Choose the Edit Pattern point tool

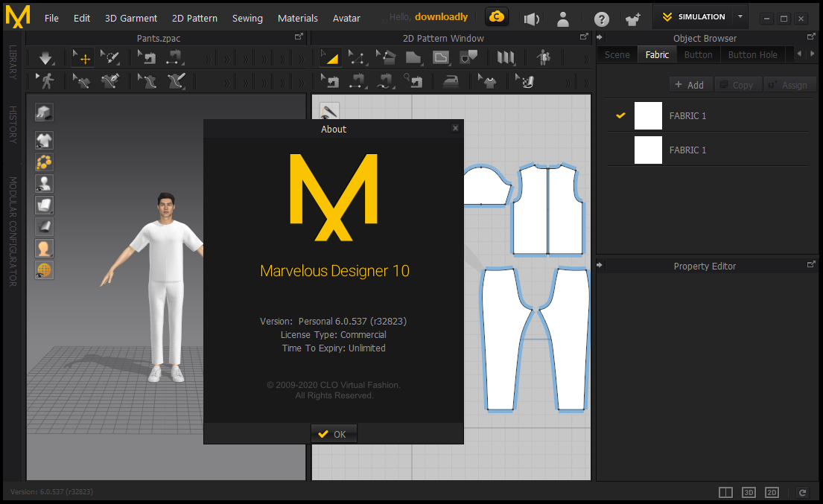356,57
